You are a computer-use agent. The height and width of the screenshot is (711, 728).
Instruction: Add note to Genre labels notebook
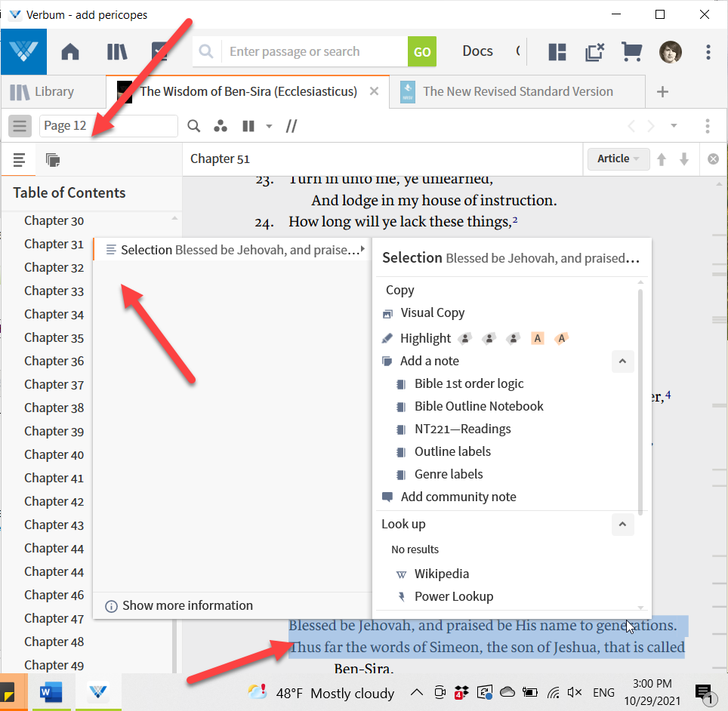[x=448, y=474]
